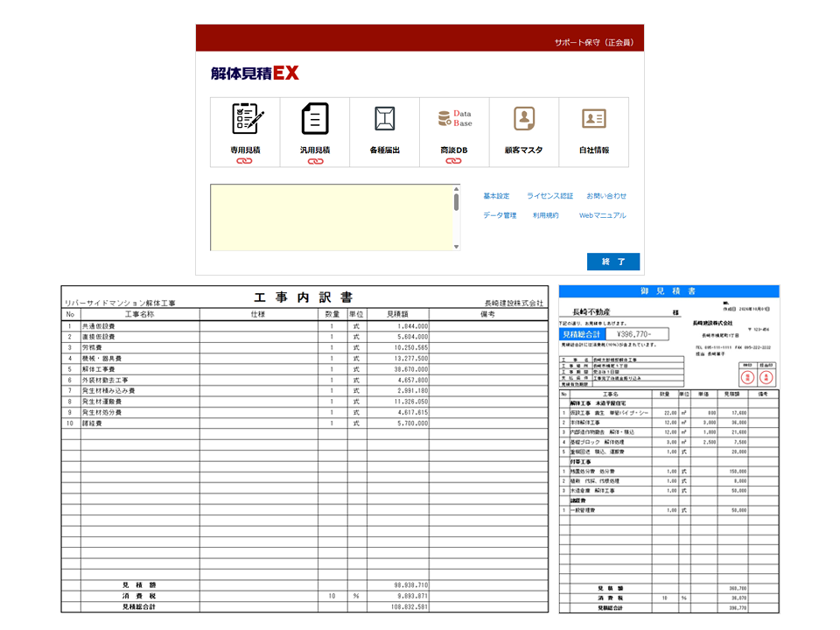Open the 商談DB database icon
Image resolution: width=840 pixels, height=630 pixels.
click(454, 118)
